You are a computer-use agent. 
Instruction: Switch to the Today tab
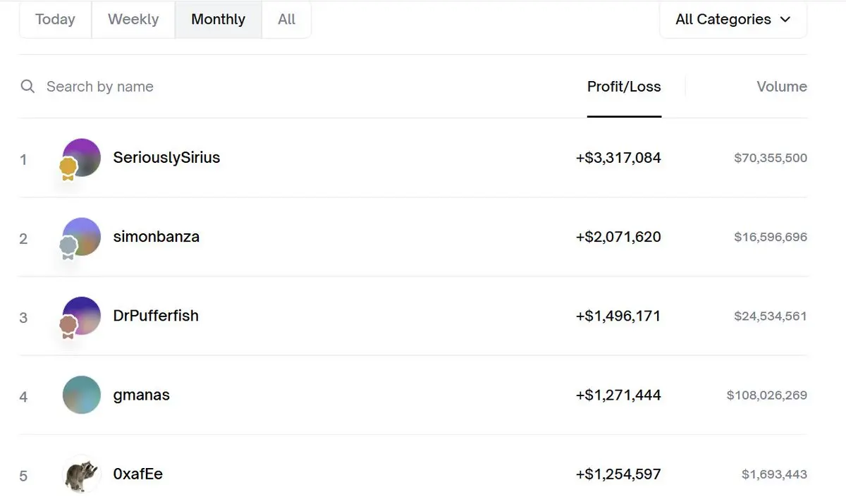(55, 19)
